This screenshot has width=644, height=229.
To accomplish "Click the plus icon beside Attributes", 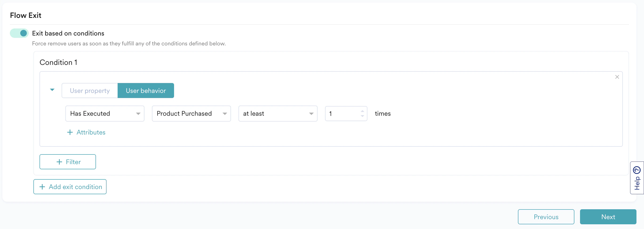I will (x=70, y=132).
